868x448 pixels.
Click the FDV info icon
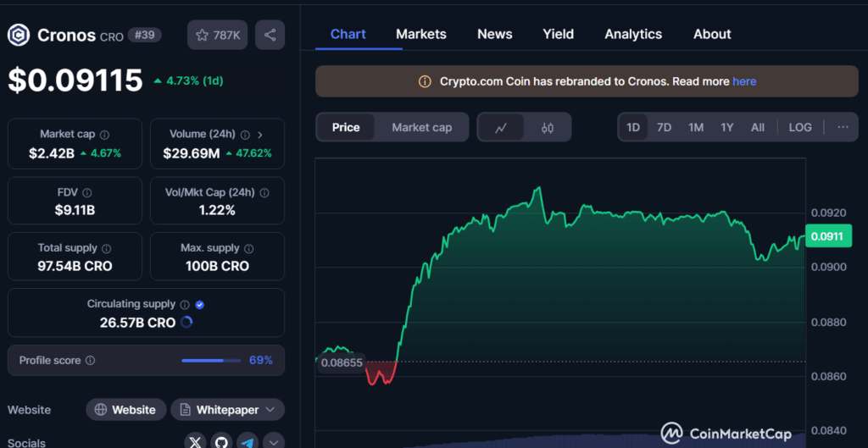pos(87,193)
